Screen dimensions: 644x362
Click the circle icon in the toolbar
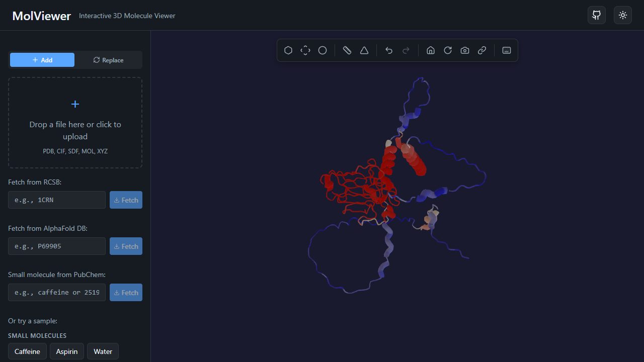323,50
